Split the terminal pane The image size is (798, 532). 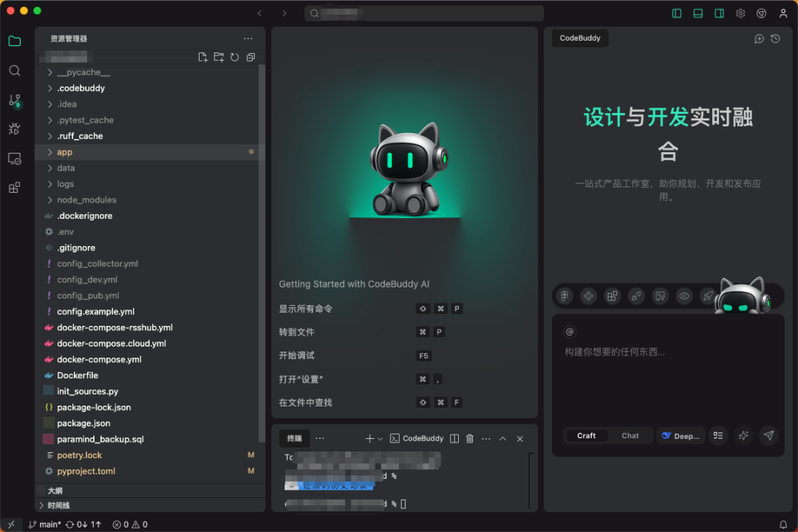[454, 438]
